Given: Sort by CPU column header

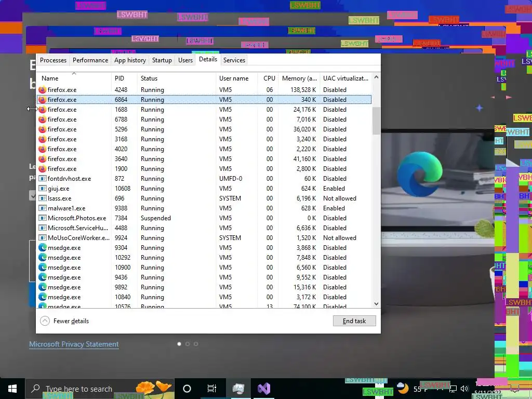Looking at the screenshot, I should 269,78.
